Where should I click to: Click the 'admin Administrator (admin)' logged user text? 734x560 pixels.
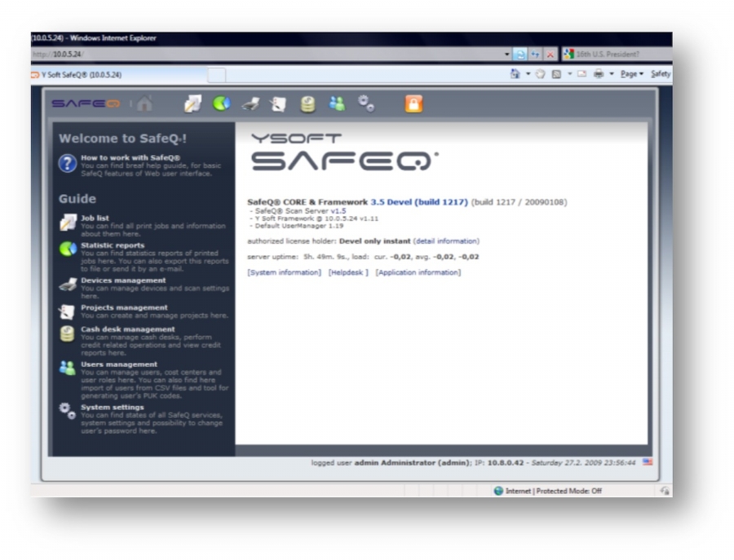point(412,463)
